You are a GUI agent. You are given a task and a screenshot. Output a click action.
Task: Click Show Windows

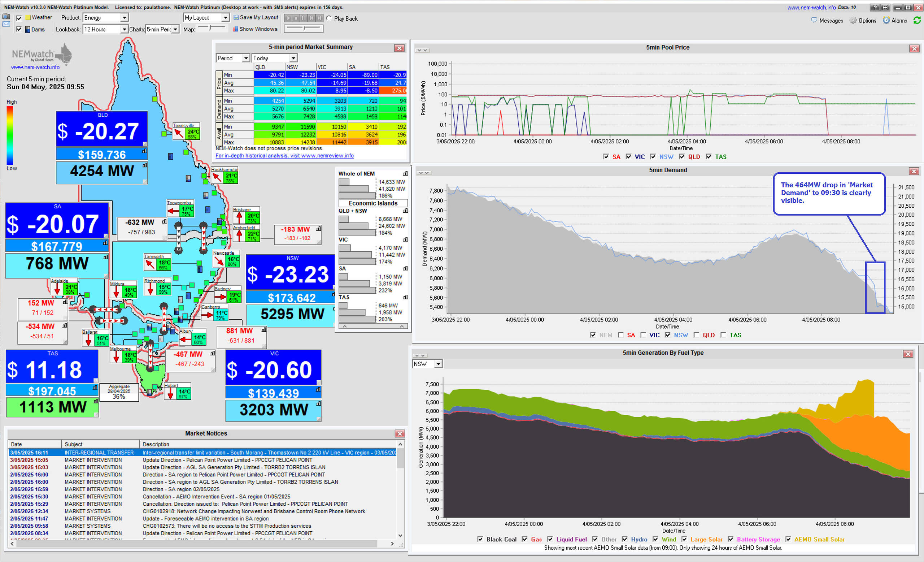click(x=255, y=29)
